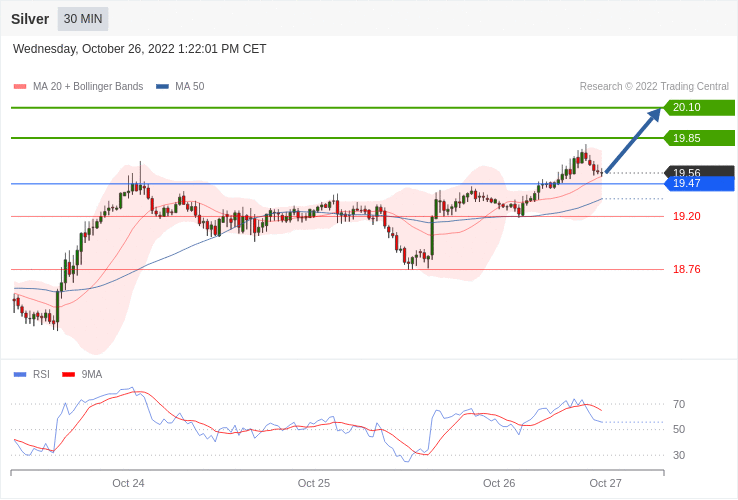Click the 9MA legend label
Image resolution: width=738 pixels, height=500 pixels.
pyautogui.click(x=92, y=375)
